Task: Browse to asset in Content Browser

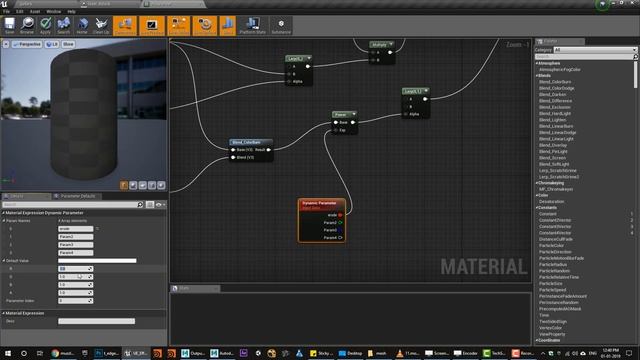Action: (27, 25)
